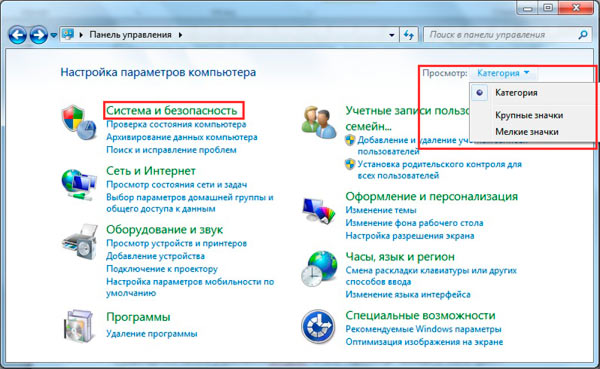Image resolution: width=600 pixels, height=369 pixels.
Task: Select the Категория radio option in view menu
Action: pyautogui.click(x=479, y=93)
